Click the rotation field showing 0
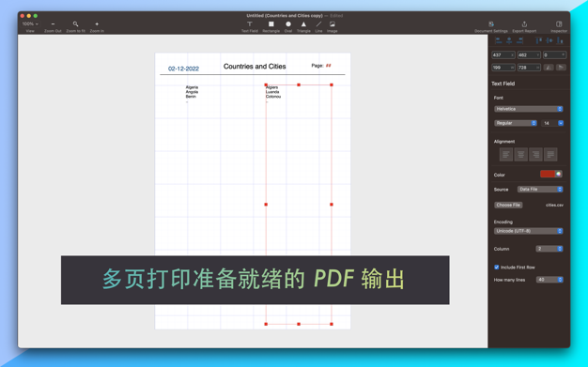This screenshot has width=588, height=367. pyautogui.click(x=554, y=55)
